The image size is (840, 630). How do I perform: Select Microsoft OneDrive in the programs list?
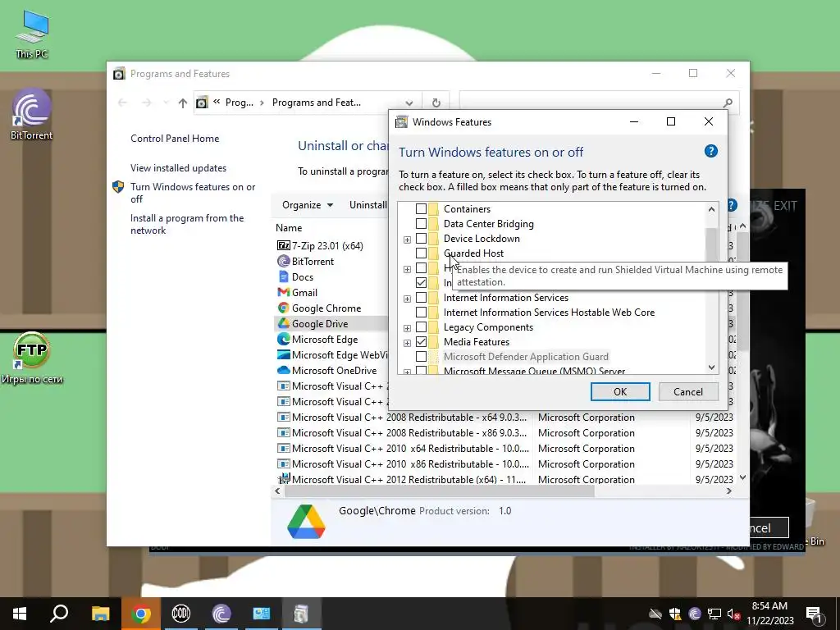coord(335,370)
